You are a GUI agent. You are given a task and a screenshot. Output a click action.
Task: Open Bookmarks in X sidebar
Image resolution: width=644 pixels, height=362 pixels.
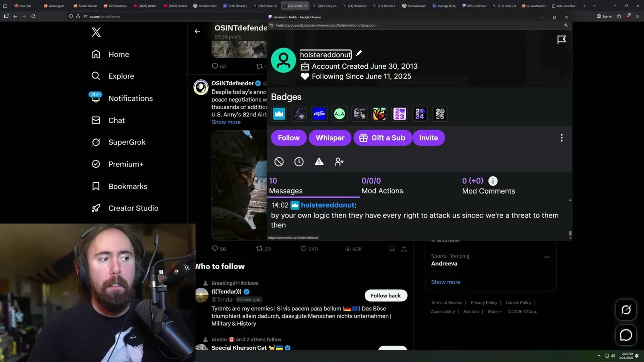point(119,186)
